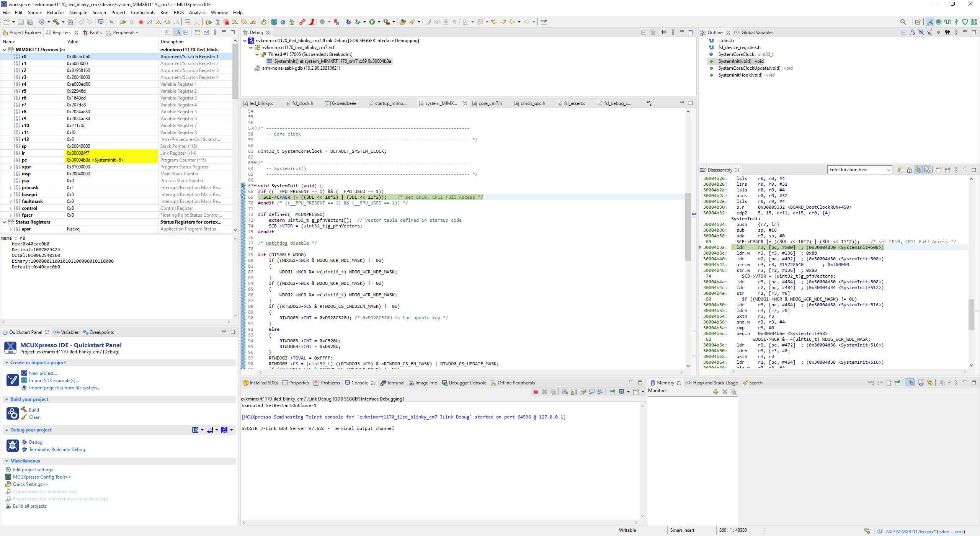Viewport: 980px width, 536px height.
Task: Click the blue MCUXpresso X toolbar icon
Action: 274,22
